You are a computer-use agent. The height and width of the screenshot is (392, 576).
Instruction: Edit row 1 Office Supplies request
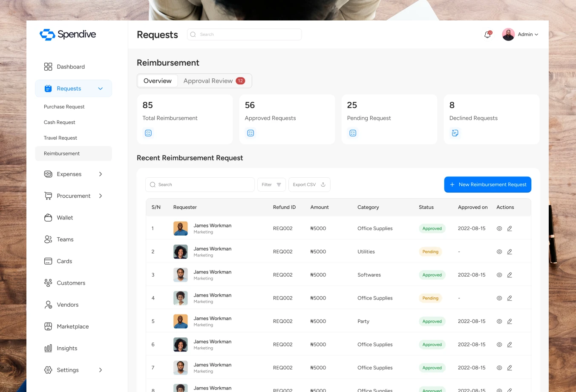click(x=510, y=228)
